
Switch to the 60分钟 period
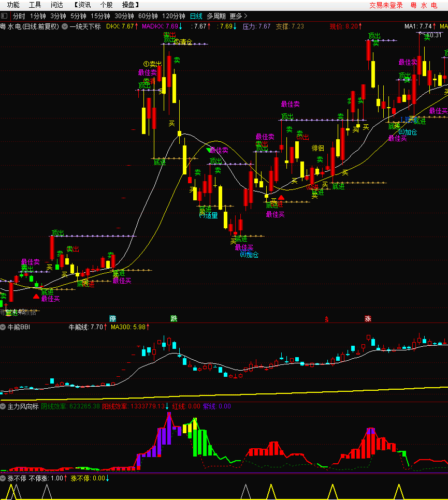pyautogui.click(x=148, y=16)
